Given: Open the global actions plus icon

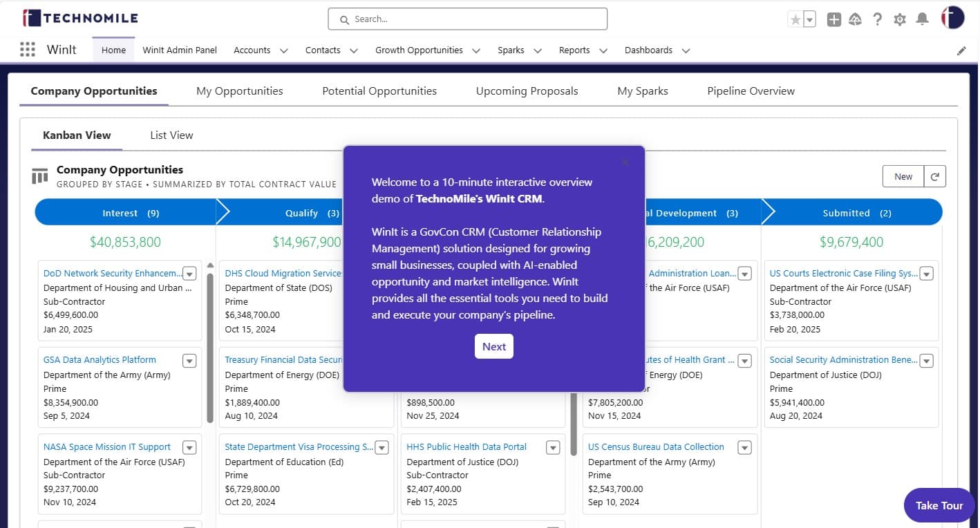Looking at the screenshot, I should [833, 19].
